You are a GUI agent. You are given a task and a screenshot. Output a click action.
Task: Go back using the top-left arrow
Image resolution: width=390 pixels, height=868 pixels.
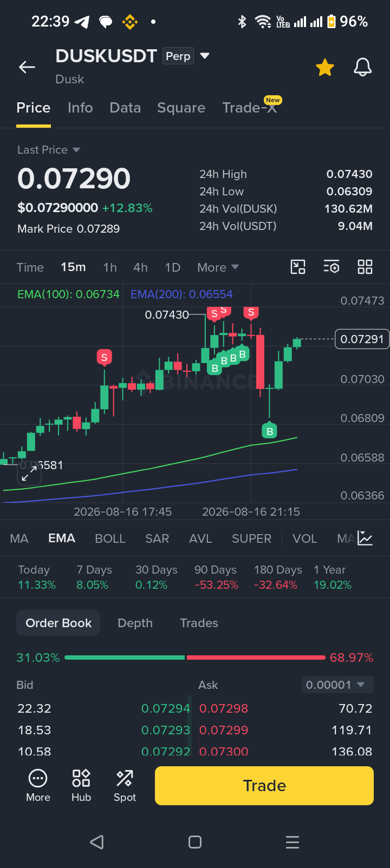click(x=27, y=67)
